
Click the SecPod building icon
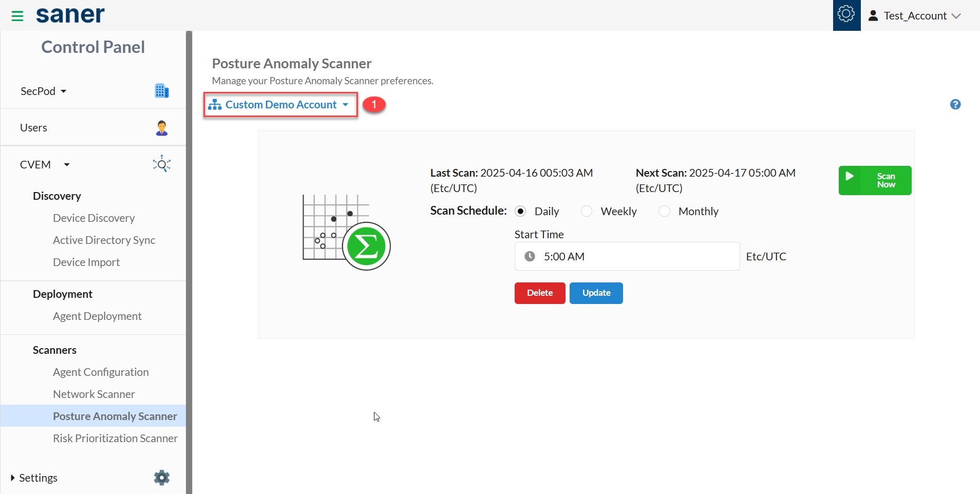click(x=162, y=91)
